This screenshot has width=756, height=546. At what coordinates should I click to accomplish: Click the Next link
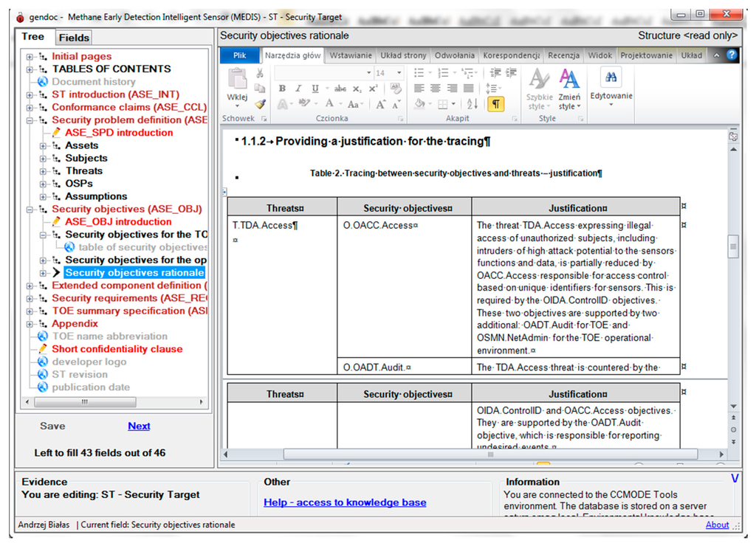coord(139,426)
